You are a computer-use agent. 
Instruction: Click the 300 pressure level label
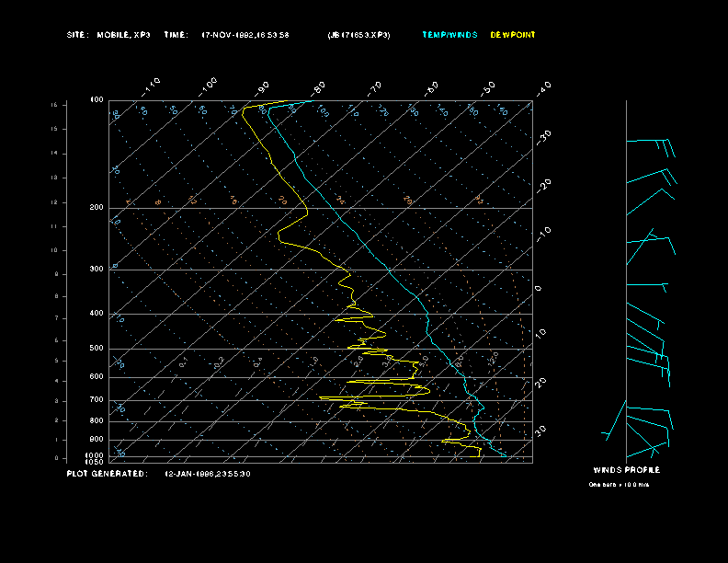[x=96, y=270]
